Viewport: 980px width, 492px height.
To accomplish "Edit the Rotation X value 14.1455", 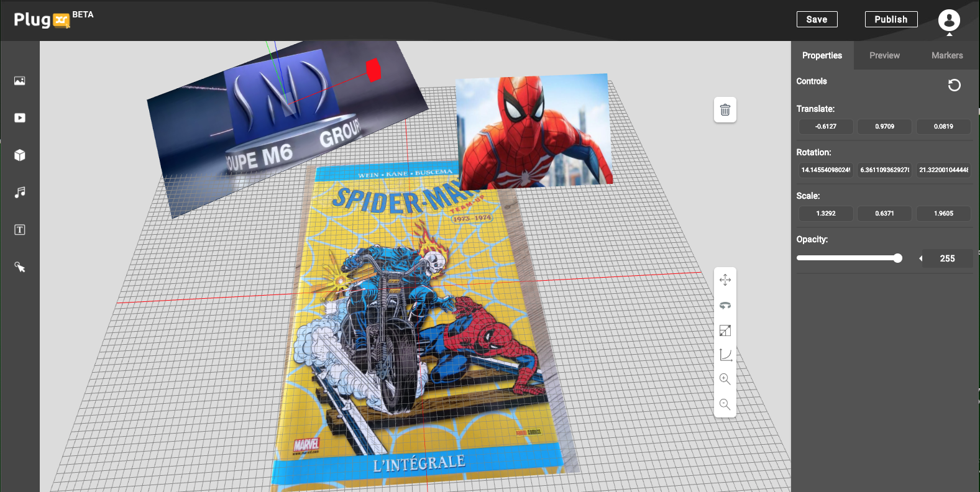I will coord(826,170).
